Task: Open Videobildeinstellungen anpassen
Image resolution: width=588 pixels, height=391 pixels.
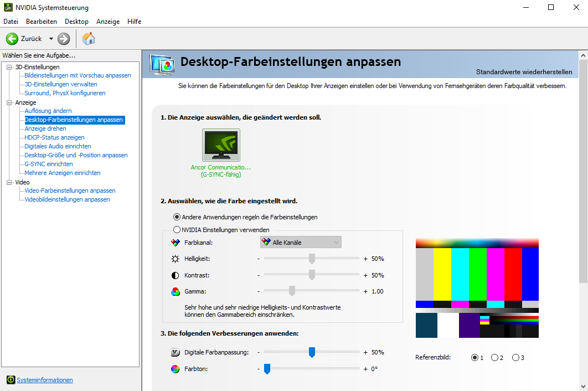Action: click(x=67, y=199)
